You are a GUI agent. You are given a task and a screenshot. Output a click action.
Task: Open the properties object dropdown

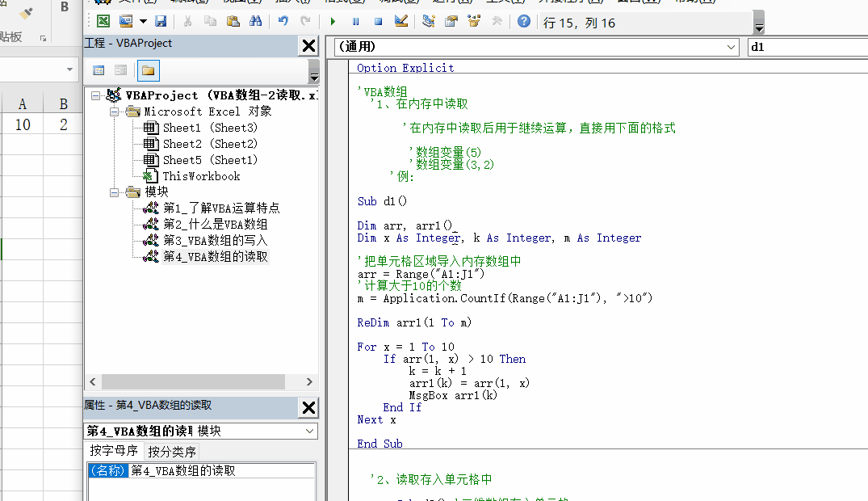(x=309, y=431)
